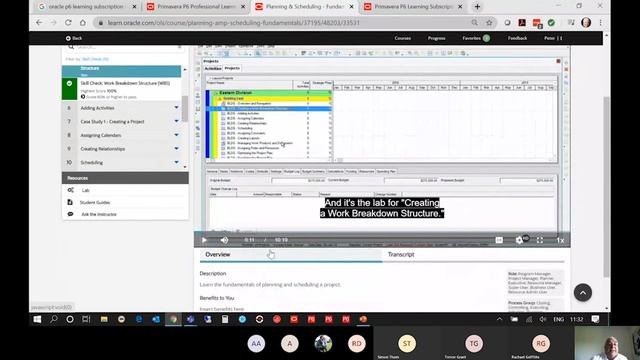This screenshot has height=360, width=640.
Task: Click the Lab resource icon
Action: point(70,190)
